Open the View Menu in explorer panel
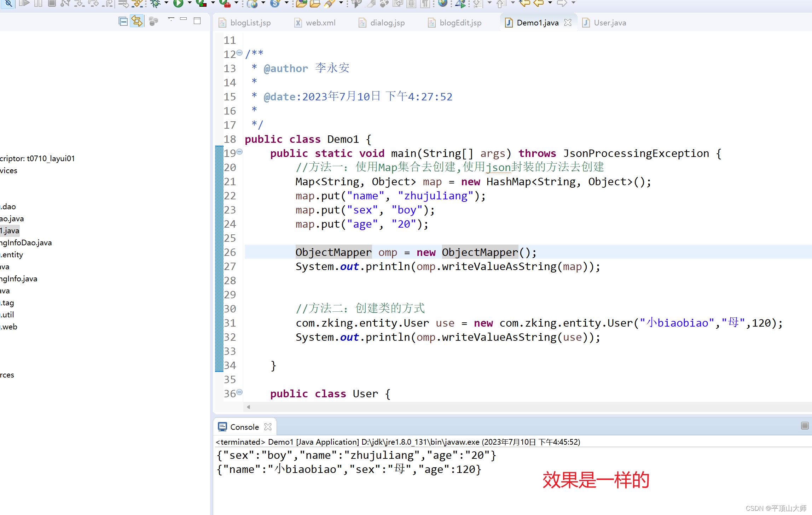Image resolution: width=812 pixels, height=515 pixels. [x=171, y=19]
